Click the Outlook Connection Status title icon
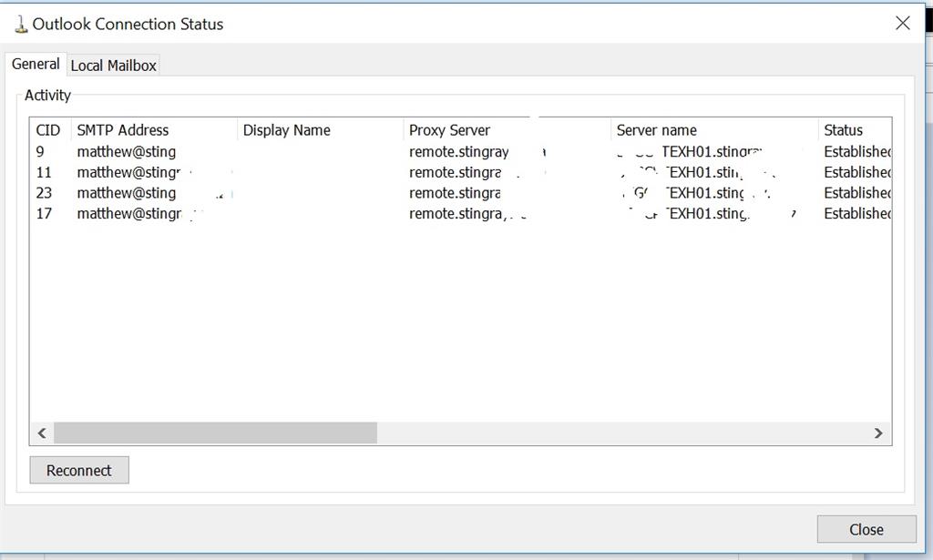 pyautogui.click(x=21, y=25)
